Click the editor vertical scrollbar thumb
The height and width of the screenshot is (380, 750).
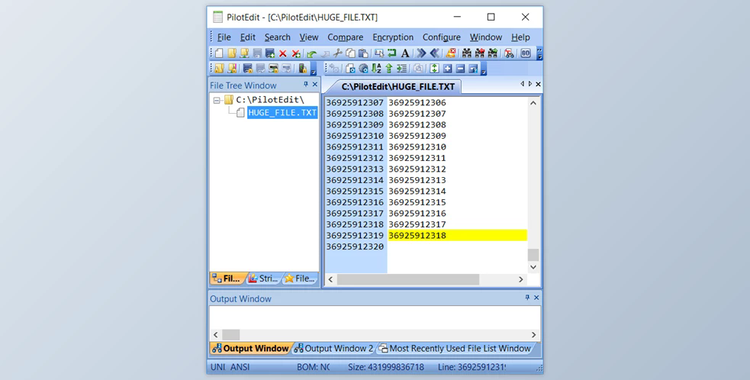point(533,255)
